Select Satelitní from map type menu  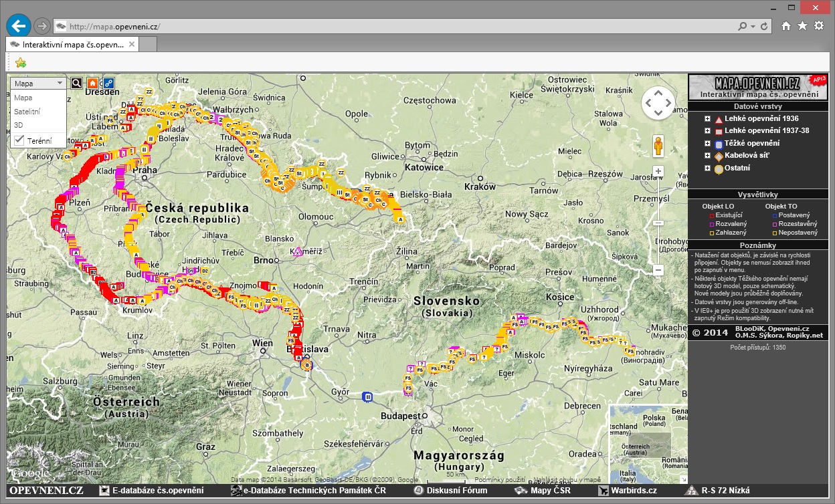pos(27,112)
